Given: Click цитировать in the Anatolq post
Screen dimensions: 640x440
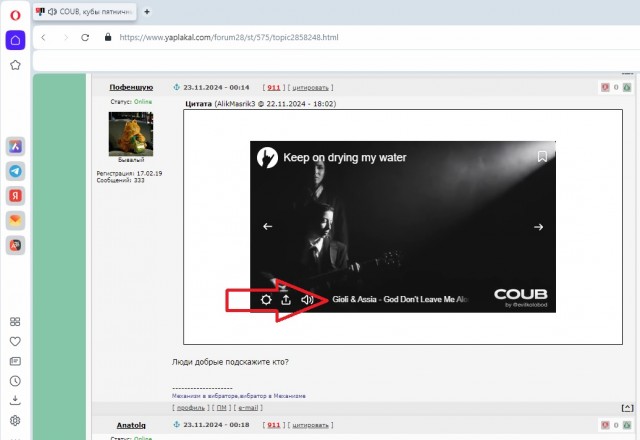Looking at the screenshot, I should 310,425.
